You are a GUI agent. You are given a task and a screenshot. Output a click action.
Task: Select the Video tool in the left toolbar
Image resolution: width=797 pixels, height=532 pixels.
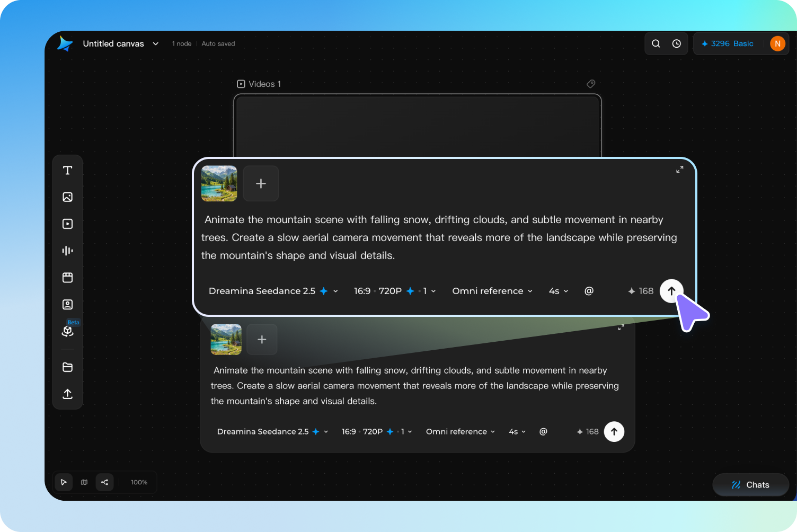click(x=67, y=224)
